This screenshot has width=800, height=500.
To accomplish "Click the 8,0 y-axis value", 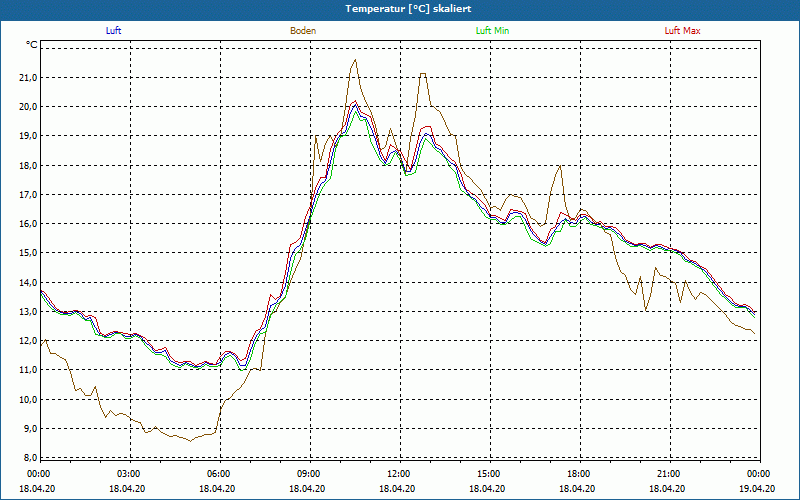I will 31,457.
